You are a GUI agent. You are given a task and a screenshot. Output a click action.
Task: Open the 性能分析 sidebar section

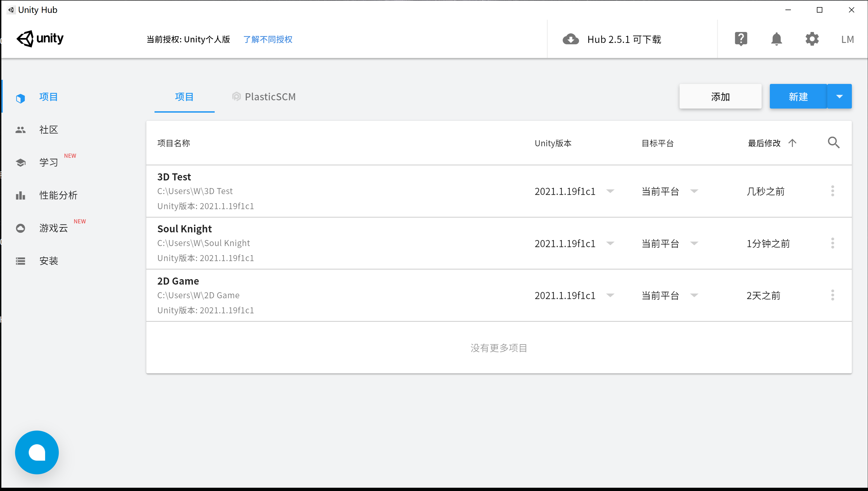pyautogui.click(x=58, y=195)
